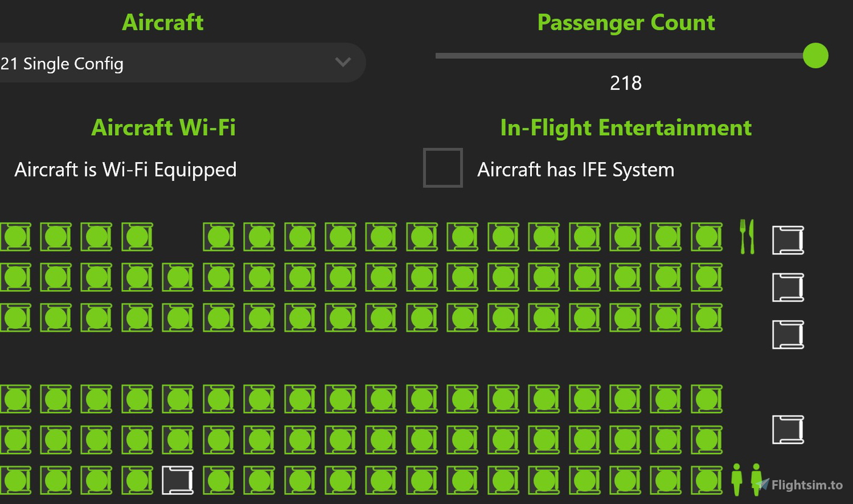Click the Aircraft is Wi-Fi Equipped label
Screen dimensions: 853x504
click(x=125, y=169)
